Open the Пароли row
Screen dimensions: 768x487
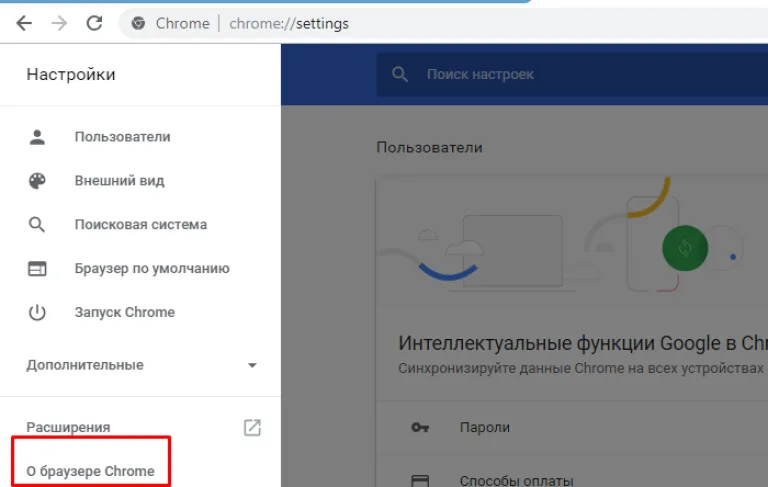click(572, 427)
